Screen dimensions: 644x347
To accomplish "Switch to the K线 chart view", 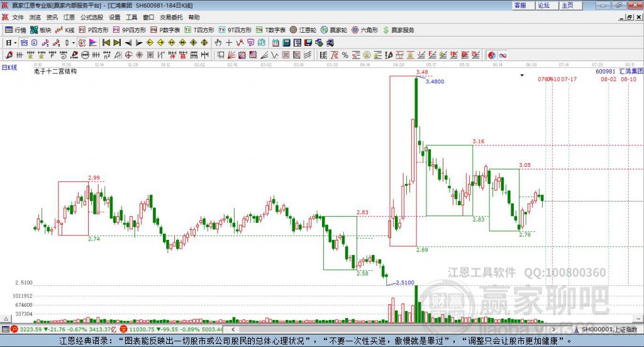I will click(65, 30).
